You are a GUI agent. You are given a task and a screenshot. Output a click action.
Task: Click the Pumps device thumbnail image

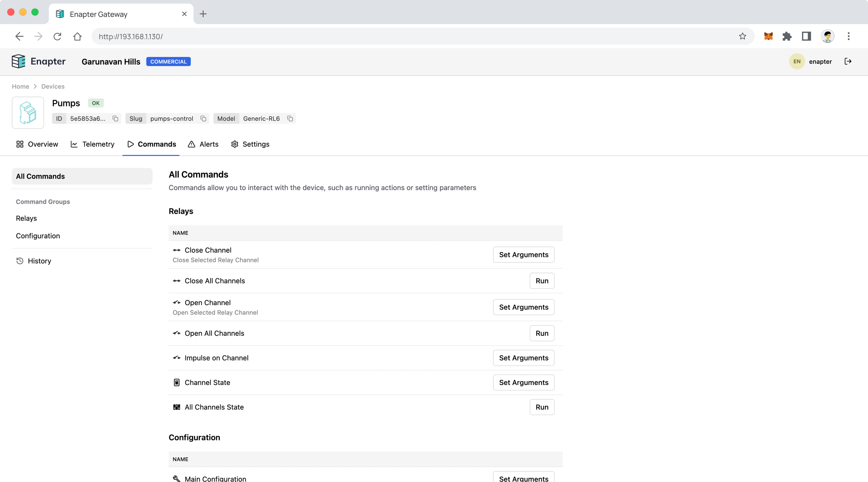pyautogui.click(x=28, y=113)
